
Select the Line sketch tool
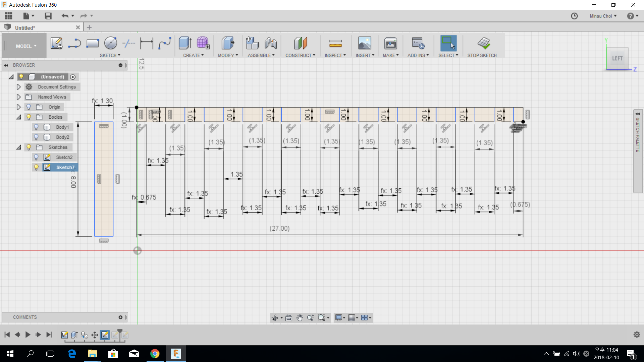[x=74, y=43]
